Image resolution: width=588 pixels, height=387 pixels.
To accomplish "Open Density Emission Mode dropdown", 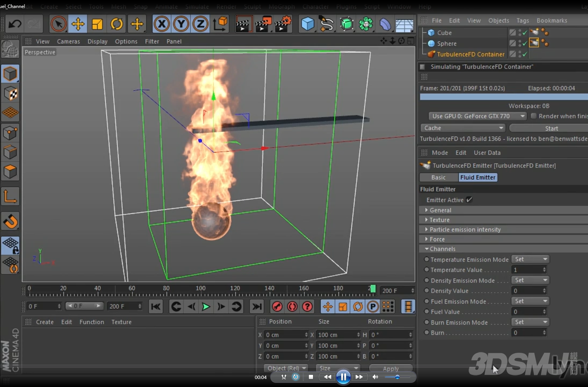I will 531,280.
